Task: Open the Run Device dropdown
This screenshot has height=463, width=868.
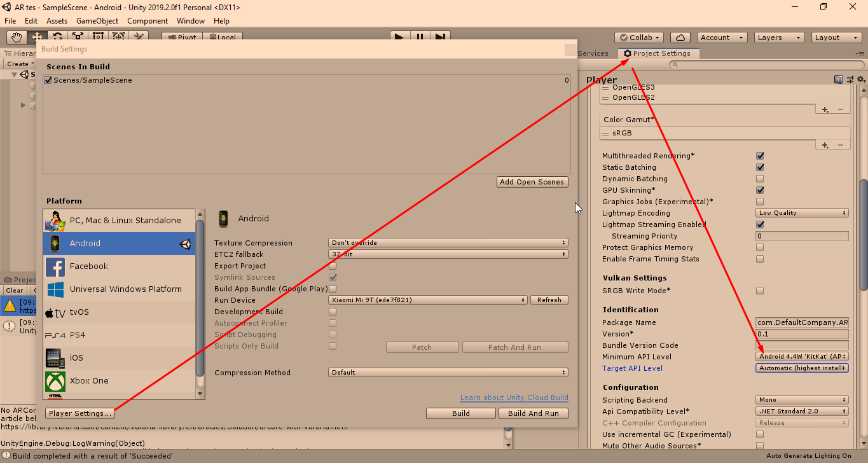Action: [428, 300]
